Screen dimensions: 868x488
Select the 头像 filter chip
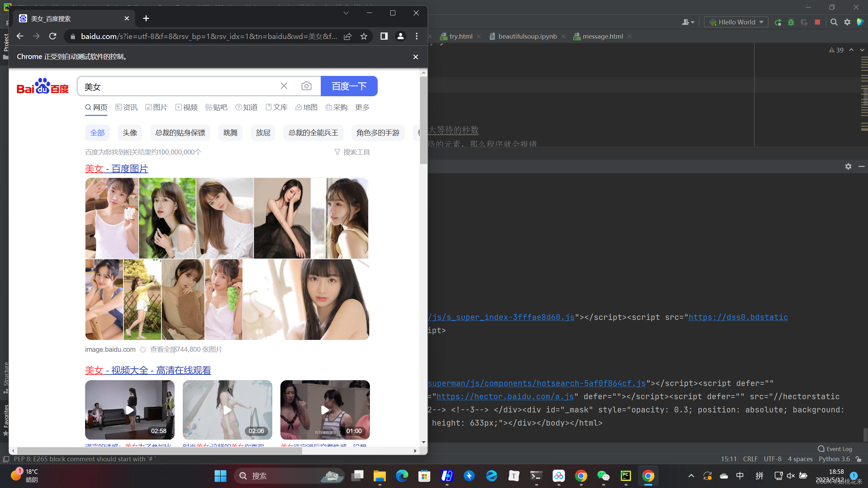coord(130,133)
